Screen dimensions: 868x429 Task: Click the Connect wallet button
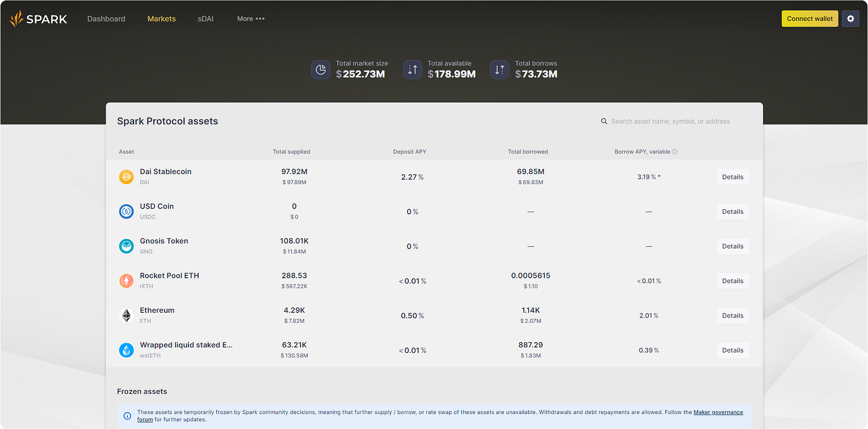pos(810,18)
